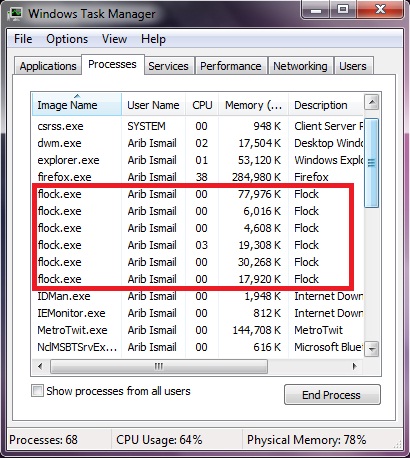Select the IDMan.exe process
Viewport: 410px width, 458px height.
197,296
